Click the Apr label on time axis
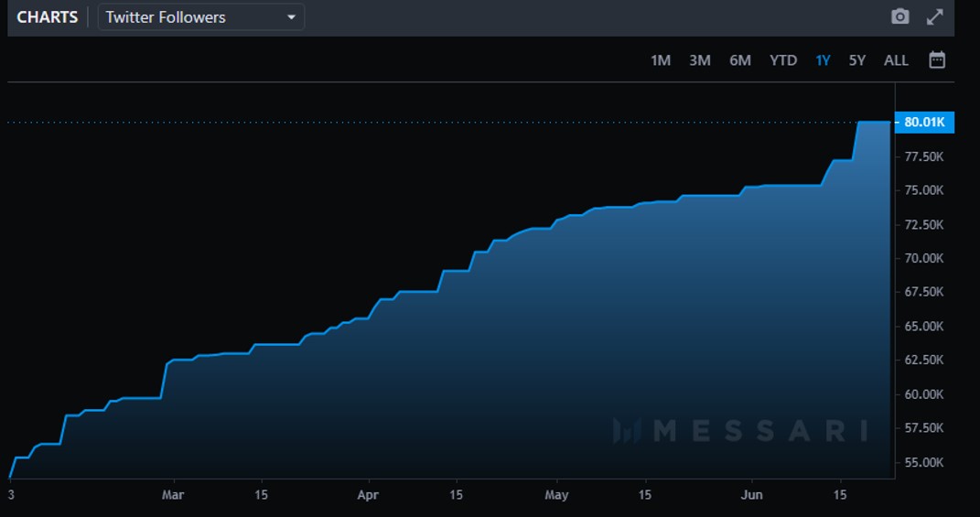 pyautogui.click(x=369, y=495)
